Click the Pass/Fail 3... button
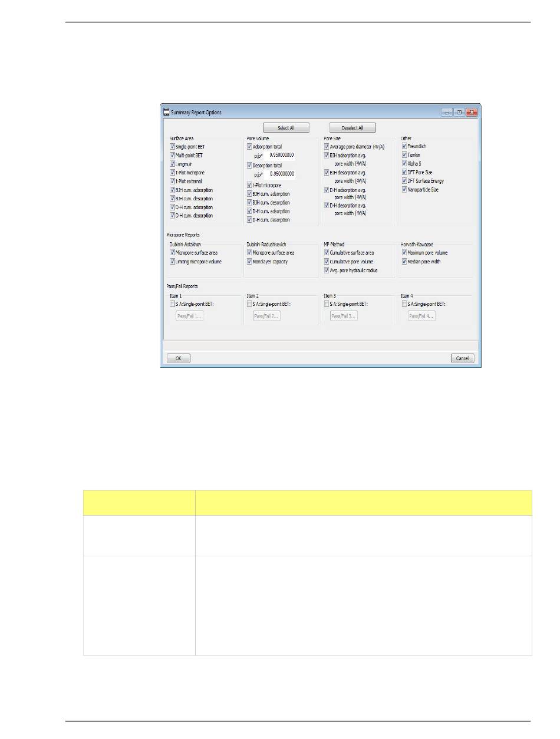 [344, 316]
